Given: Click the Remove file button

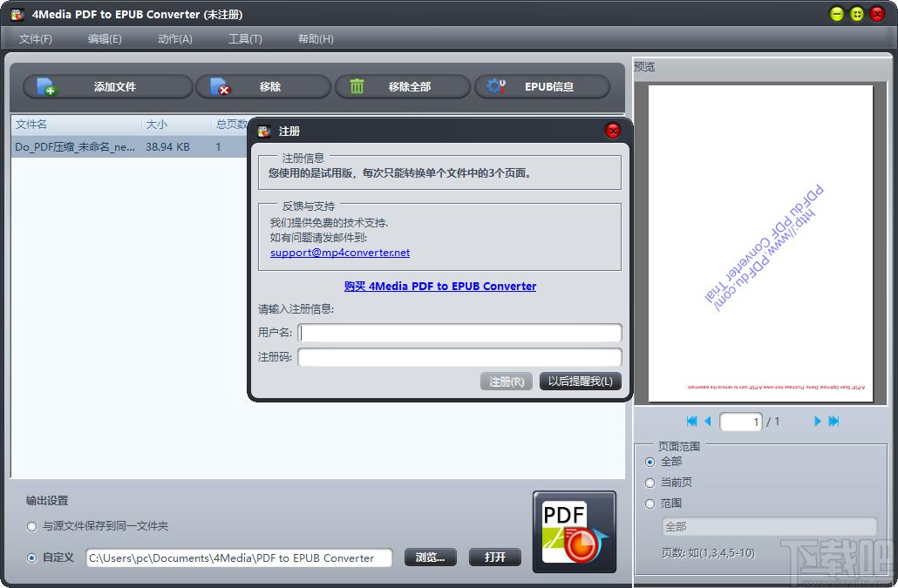Looking at the screenshot, I should click(x=263, y=86).
